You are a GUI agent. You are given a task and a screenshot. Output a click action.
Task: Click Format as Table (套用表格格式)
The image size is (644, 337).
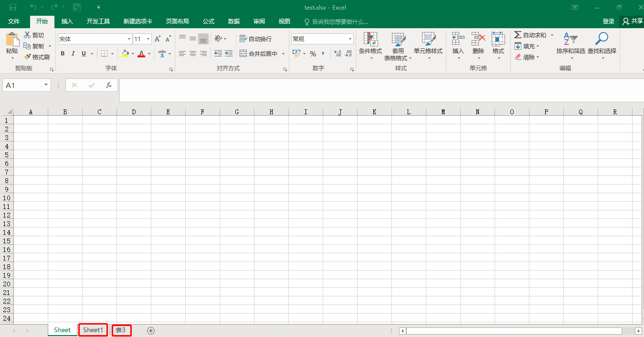click(399, 46)
